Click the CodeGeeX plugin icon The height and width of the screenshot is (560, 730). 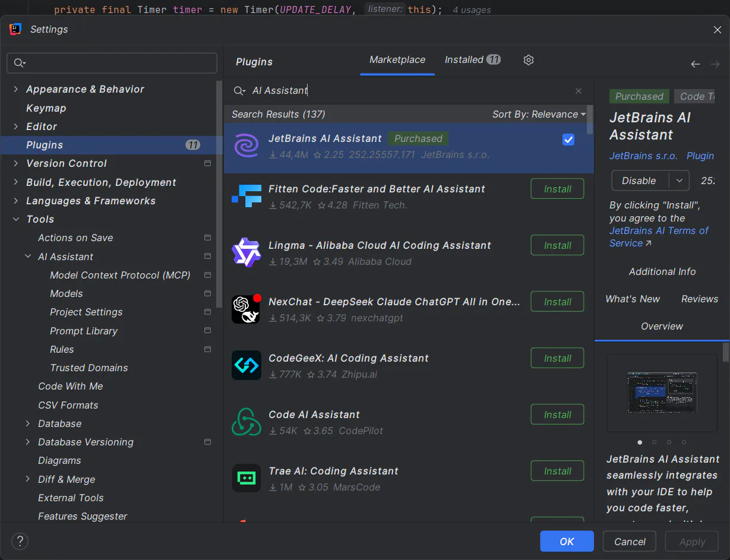(246, 364)
